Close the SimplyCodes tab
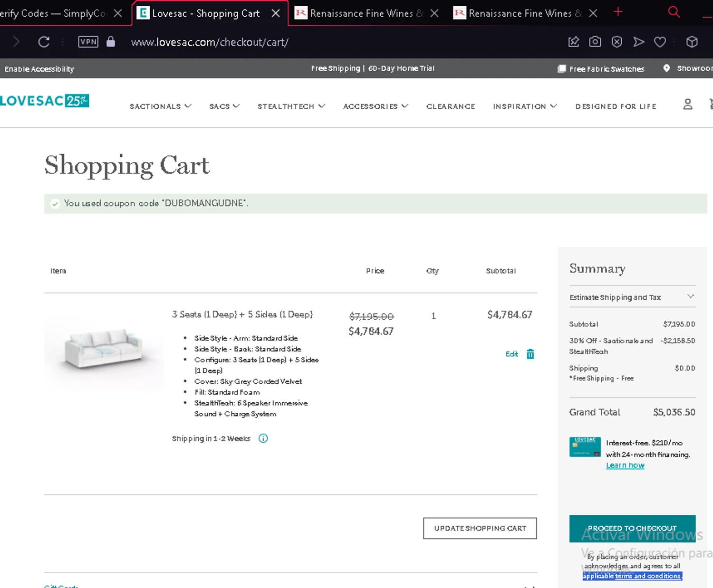Image resolution: width=713 pixels, height=588 pixels. pyautogui.click(x=118, y=13)
